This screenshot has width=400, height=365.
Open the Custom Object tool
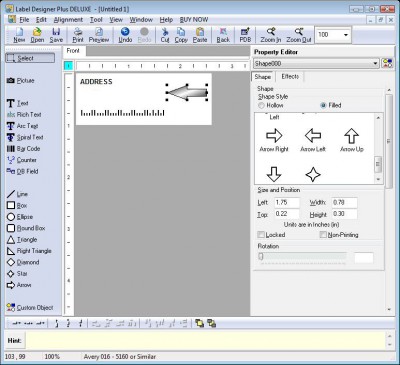30,307
